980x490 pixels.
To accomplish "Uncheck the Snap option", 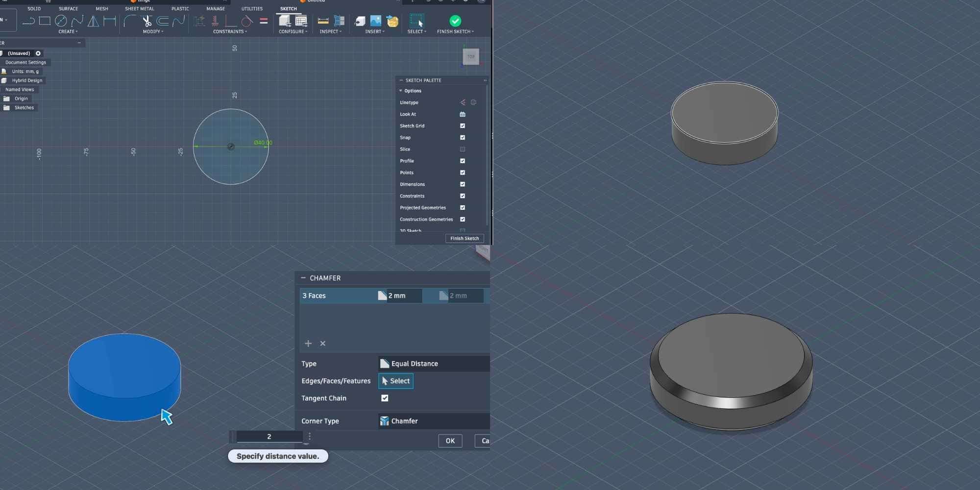I will (x=463, y=138).
